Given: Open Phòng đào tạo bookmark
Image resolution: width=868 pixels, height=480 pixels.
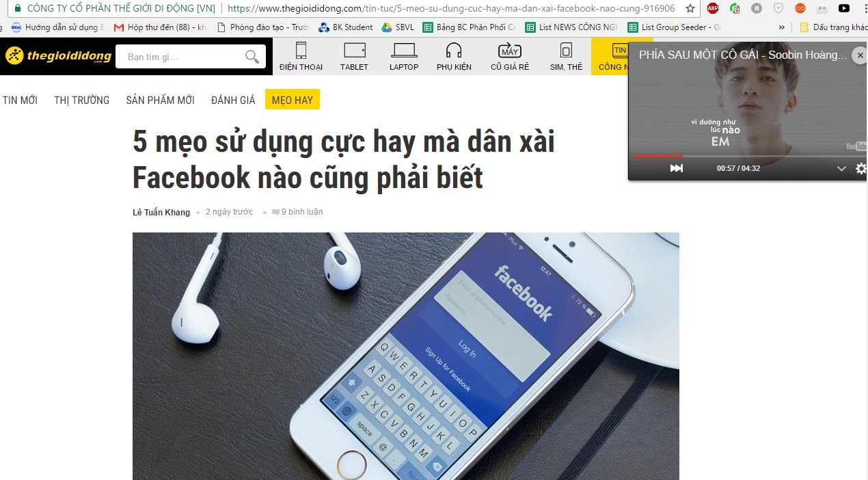Looking at the screenshot, I should (x=262, y=27).
